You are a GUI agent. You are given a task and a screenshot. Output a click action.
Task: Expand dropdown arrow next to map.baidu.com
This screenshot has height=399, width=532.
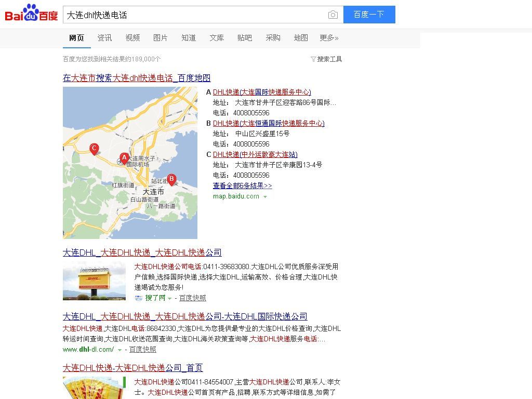tap(265, 197)
